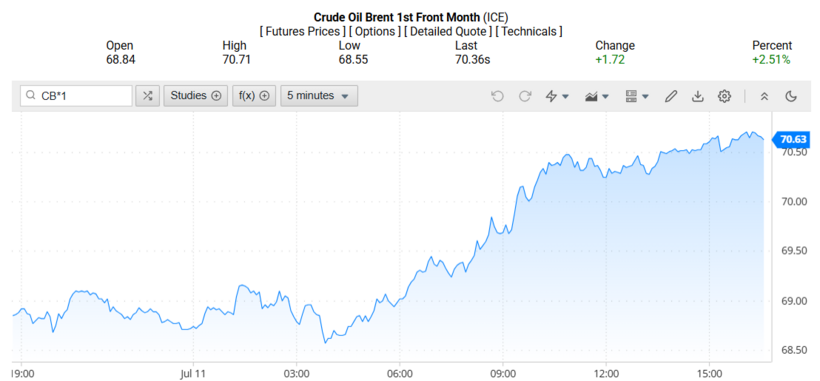Click the shuffle compare icon next to symbol box
This screenshot has height=381, width=820.
[x=147, y=96]
